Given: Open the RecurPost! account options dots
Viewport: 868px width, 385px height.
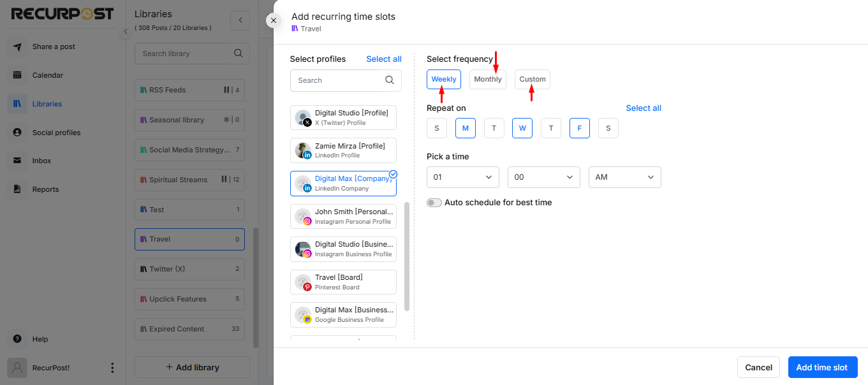Looking at the screenshot, I should point(112,368).
